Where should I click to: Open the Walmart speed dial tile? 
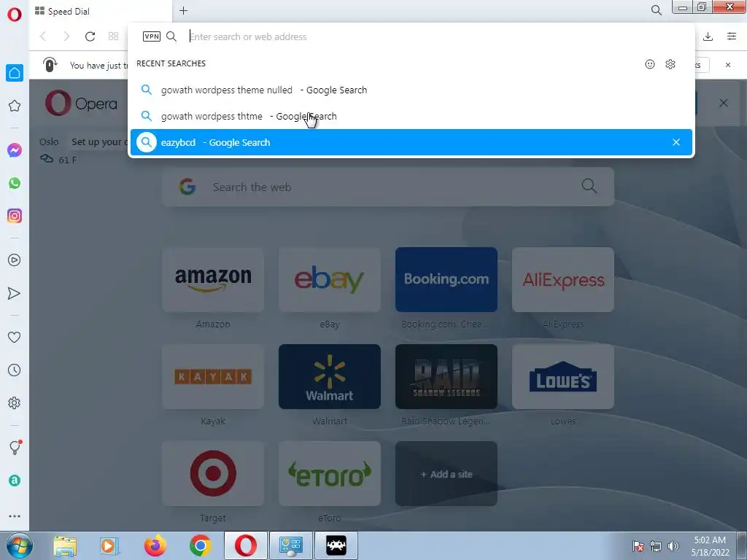[330, 377]
